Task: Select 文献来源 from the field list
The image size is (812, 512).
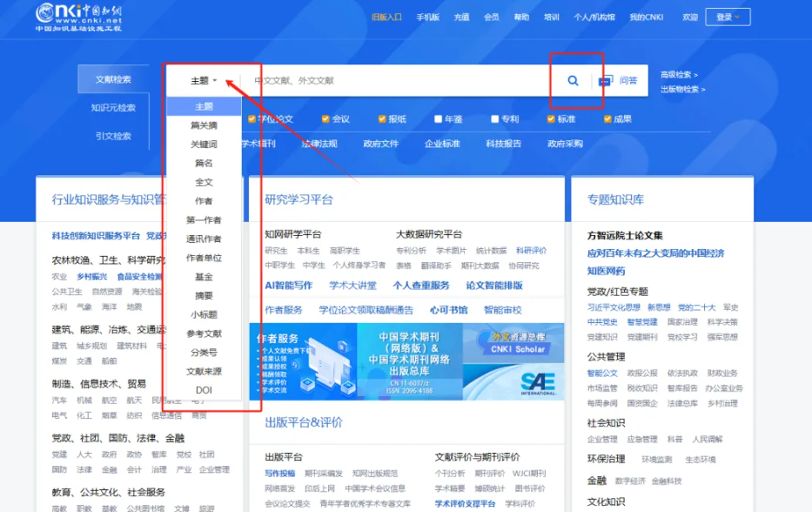Action: [x=204, y=371]
